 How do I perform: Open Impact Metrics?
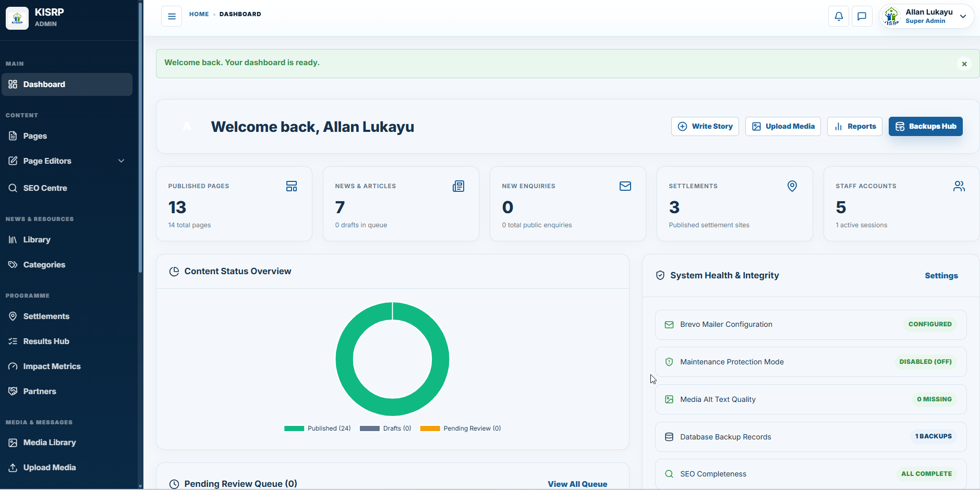click(67, 366)
